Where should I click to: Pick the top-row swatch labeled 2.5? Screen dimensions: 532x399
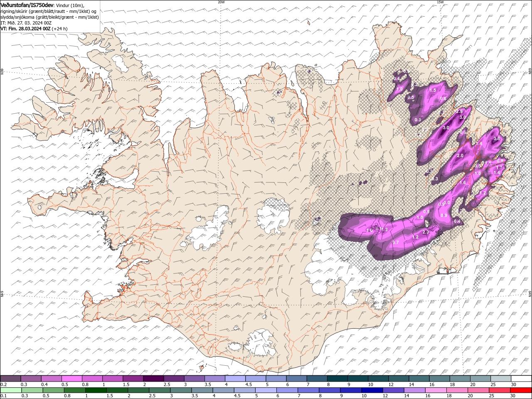(x=174, y=379)
